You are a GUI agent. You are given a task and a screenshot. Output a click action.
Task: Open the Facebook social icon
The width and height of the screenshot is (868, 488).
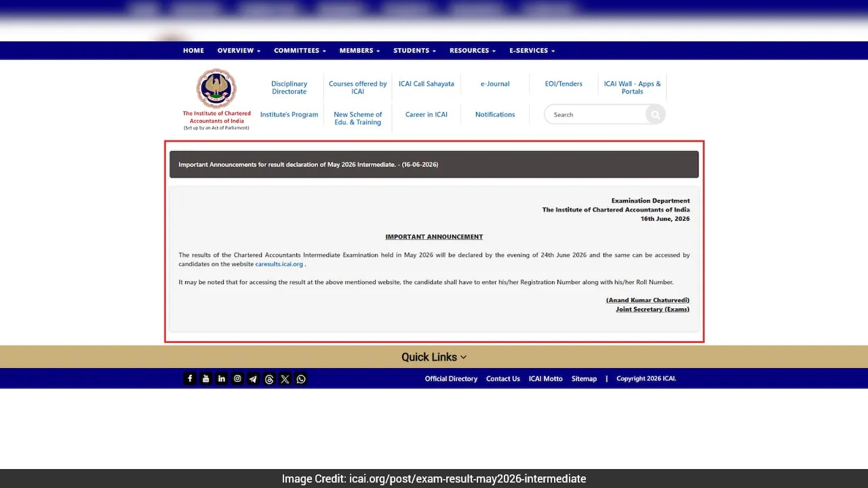pyautogui.click(x=190, y=379)
